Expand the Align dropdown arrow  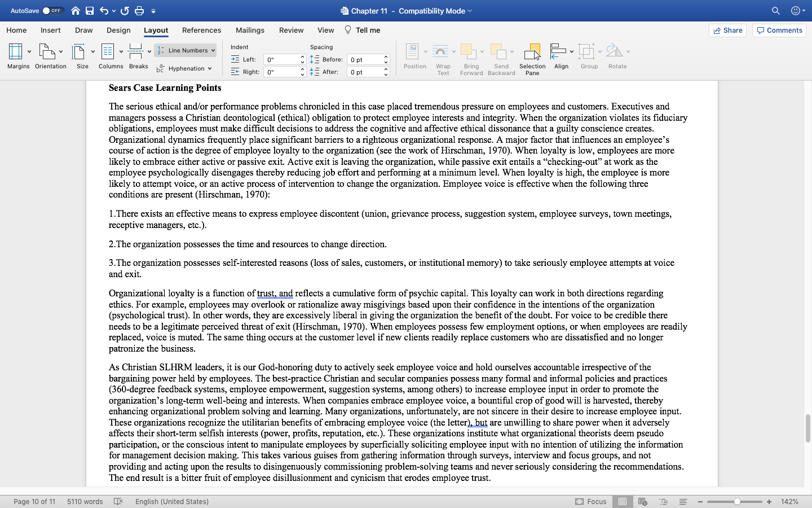(x=572, y=51)
